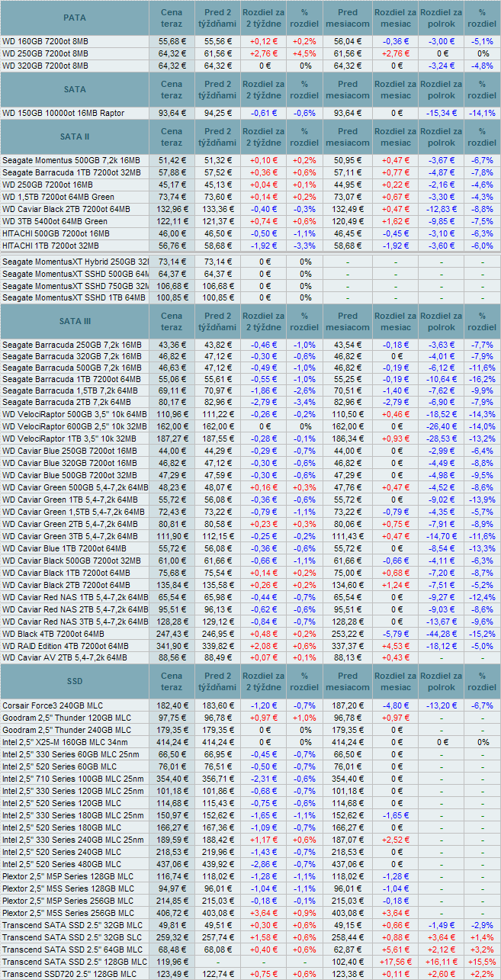This screenshot has width=501, height=980.
Task: Click the price value '437,06 €'
Action: 172,864
